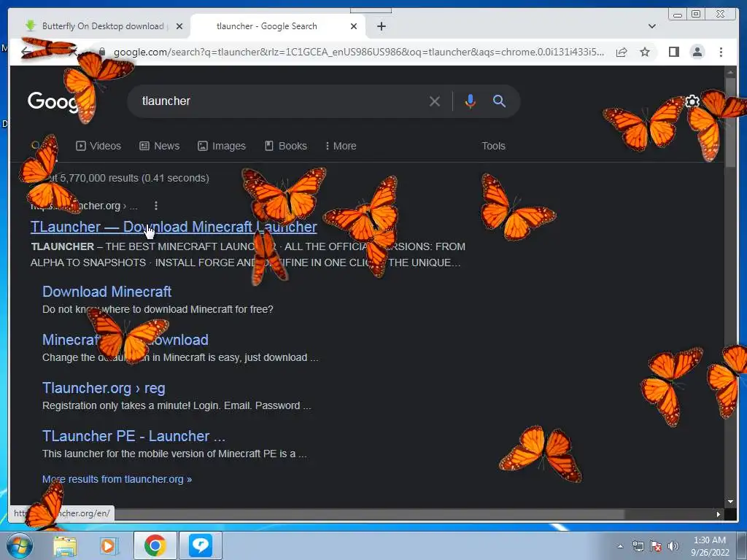This screenshot has width=747, height=560.
Task: Show hidden tray icons arrow
Action: click(x=620, y=546)
